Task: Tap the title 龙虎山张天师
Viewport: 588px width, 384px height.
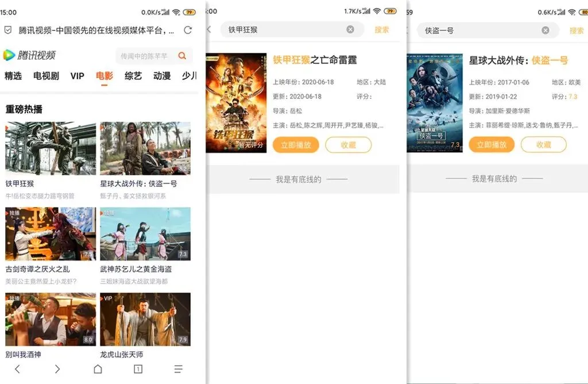Action: [x=122, y=354]
